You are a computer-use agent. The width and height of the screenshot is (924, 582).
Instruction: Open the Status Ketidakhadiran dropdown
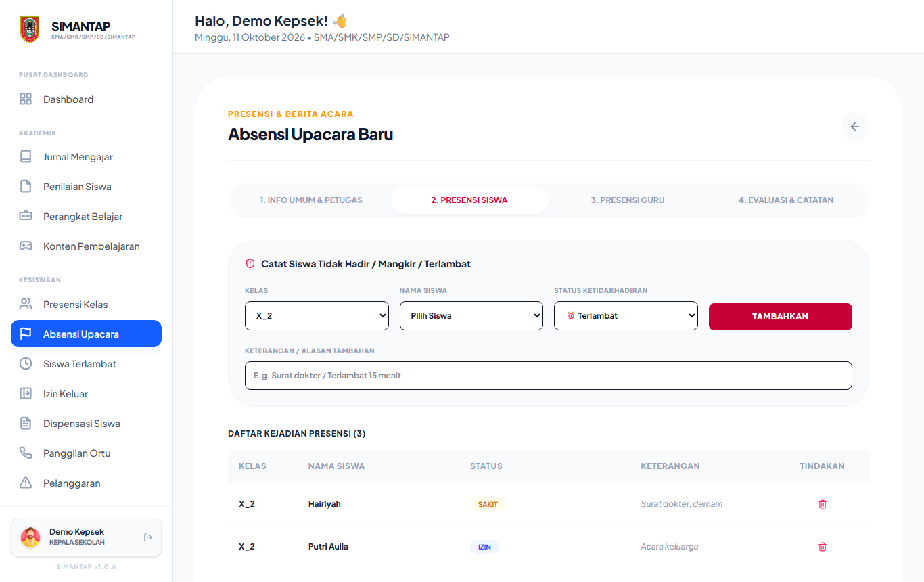[626, 316]
